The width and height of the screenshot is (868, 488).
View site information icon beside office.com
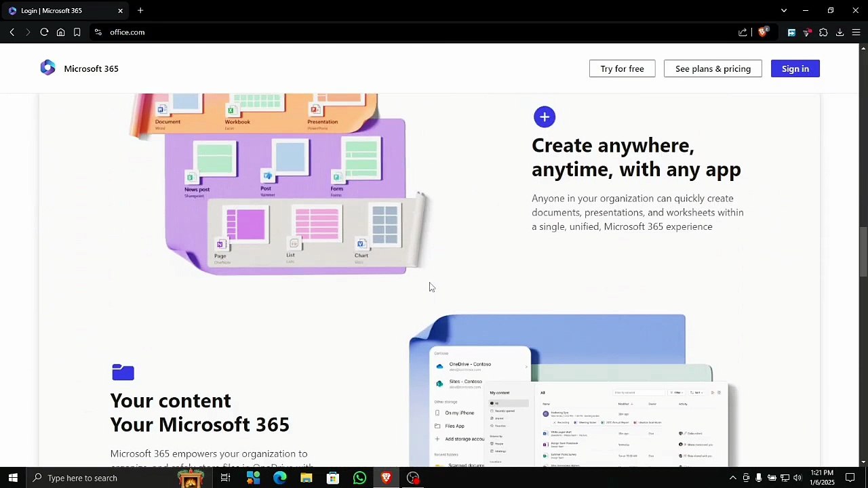[x=98, y=32]
